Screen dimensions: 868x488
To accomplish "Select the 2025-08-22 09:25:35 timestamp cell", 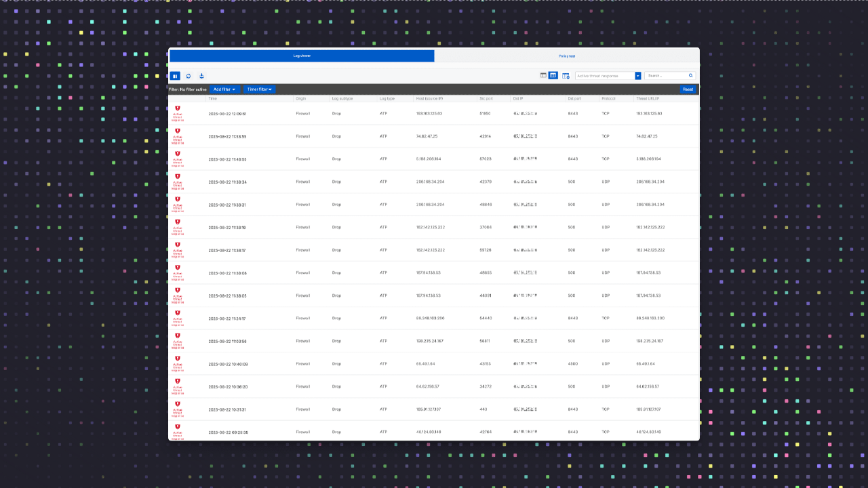I will coord(227,432).
